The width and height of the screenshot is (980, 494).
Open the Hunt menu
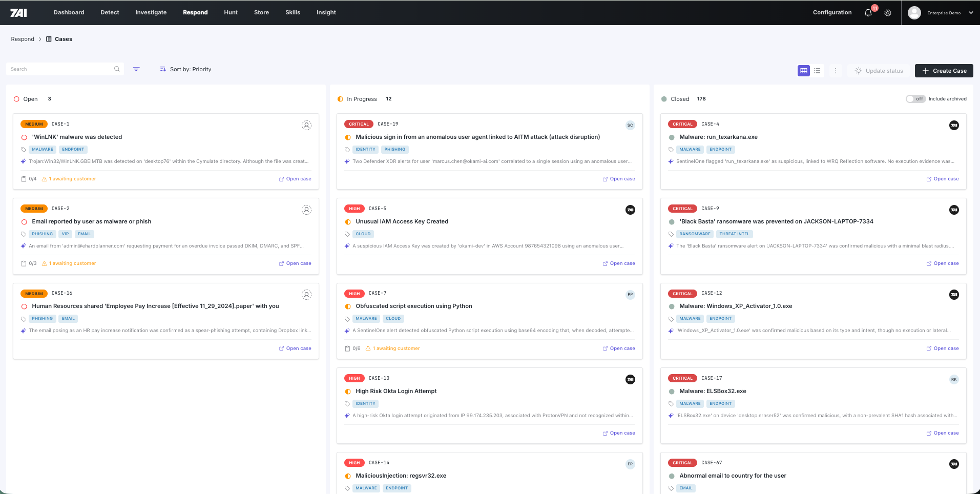(x=231, y=12)
